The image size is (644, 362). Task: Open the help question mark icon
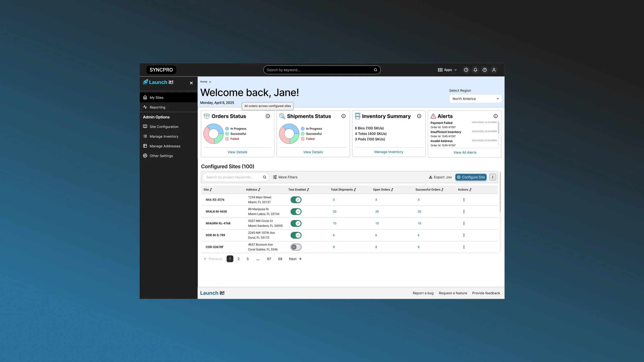(485, 70)
